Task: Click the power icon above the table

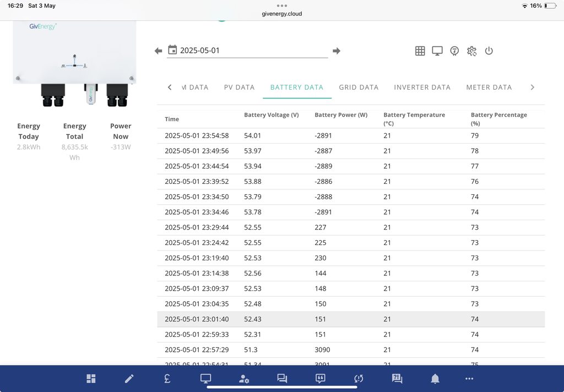Action: (x=489, y=51)
